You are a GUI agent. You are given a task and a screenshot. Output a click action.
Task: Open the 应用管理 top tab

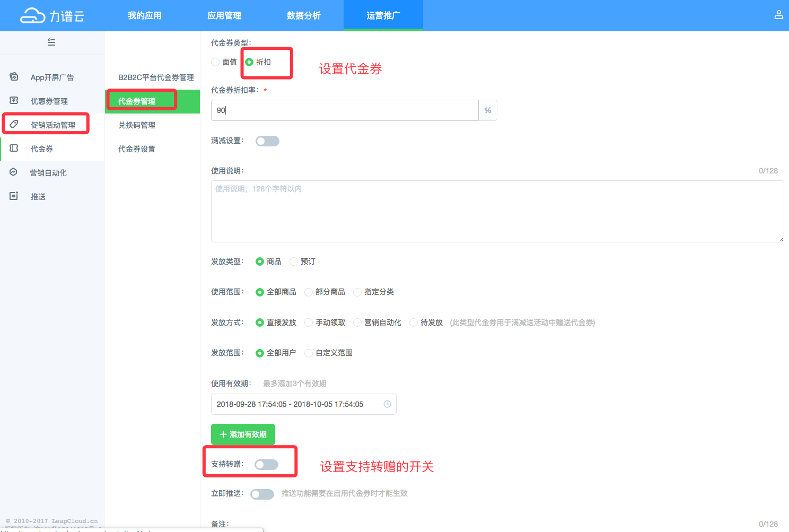click(224, 15)
